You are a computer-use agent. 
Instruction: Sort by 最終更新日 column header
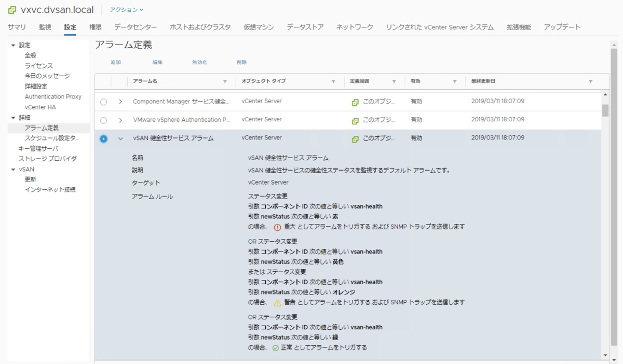pyautogui.click(x=483, y=81)
